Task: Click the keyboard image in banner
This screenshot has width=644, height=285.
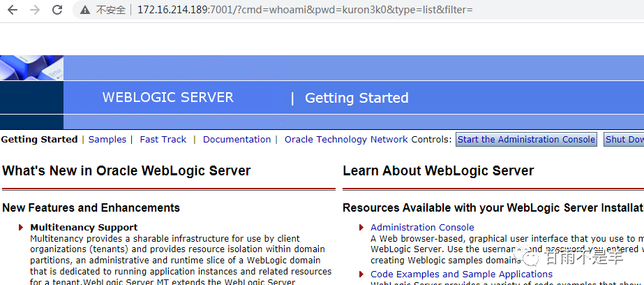Action: point(31,68)
